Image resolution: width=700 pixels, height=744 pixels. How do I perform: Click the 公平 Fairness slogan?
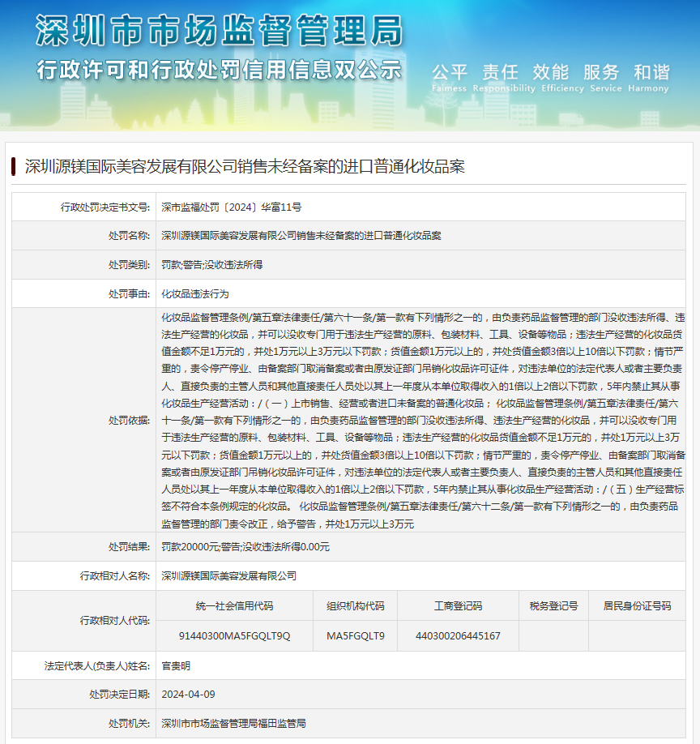click(449, 78)
